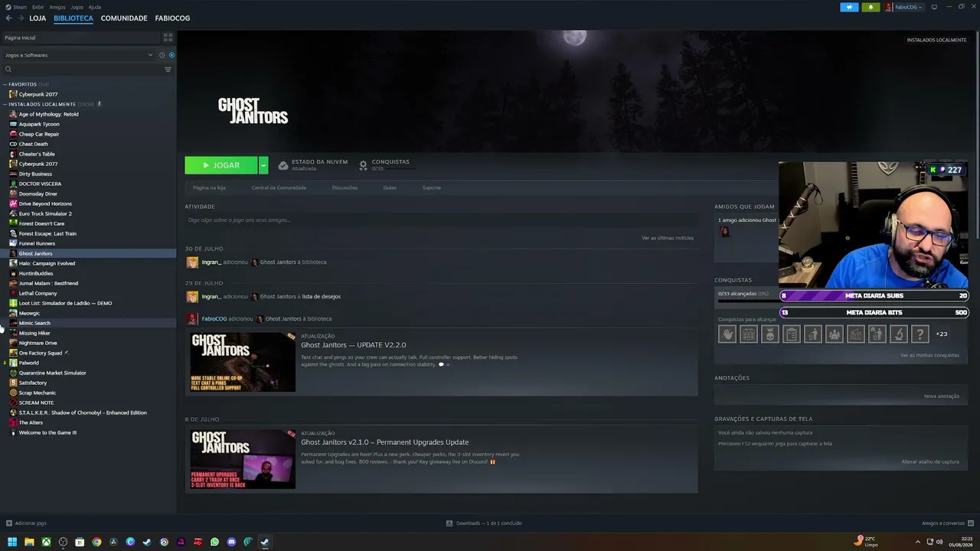Image resolution: width=980 pixels, height=551 pixels.
Task: Open the Cyberpunk 2077 icon under Favoritos
Action: pos(13,94)
